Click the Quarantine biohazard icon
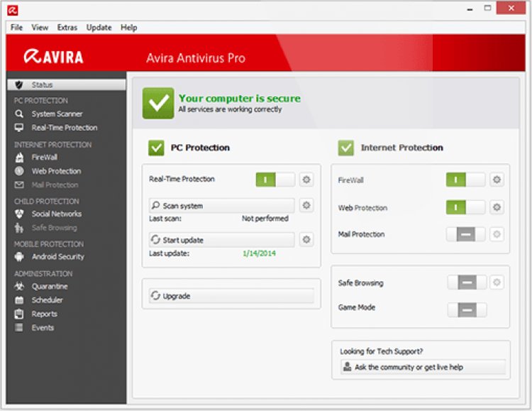The image size is (532, 411). (19, 286)
